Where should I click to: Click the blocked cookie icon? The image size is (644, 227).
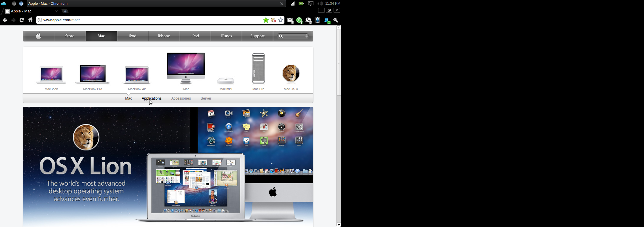[273, 20]
